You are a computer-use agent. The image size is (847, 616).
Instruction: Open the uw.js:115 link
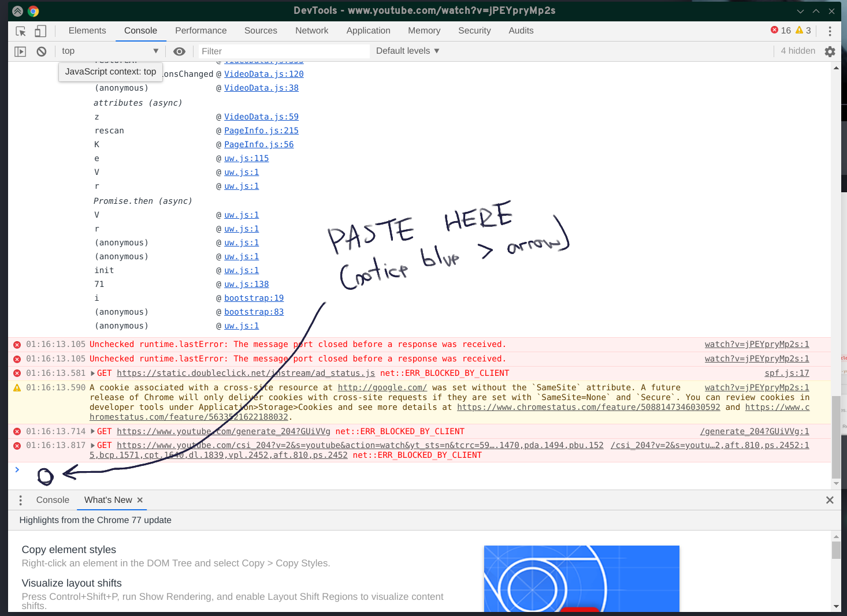tap(247, 158)
